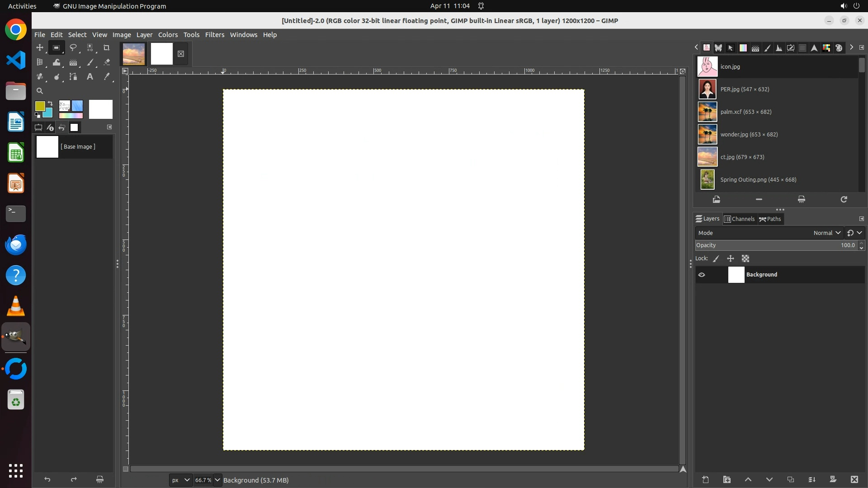Toggle the lock alpha channel checkerboard icon
Image resolution: width=868 pixels, height=488 pixels.
click(745, 259)
